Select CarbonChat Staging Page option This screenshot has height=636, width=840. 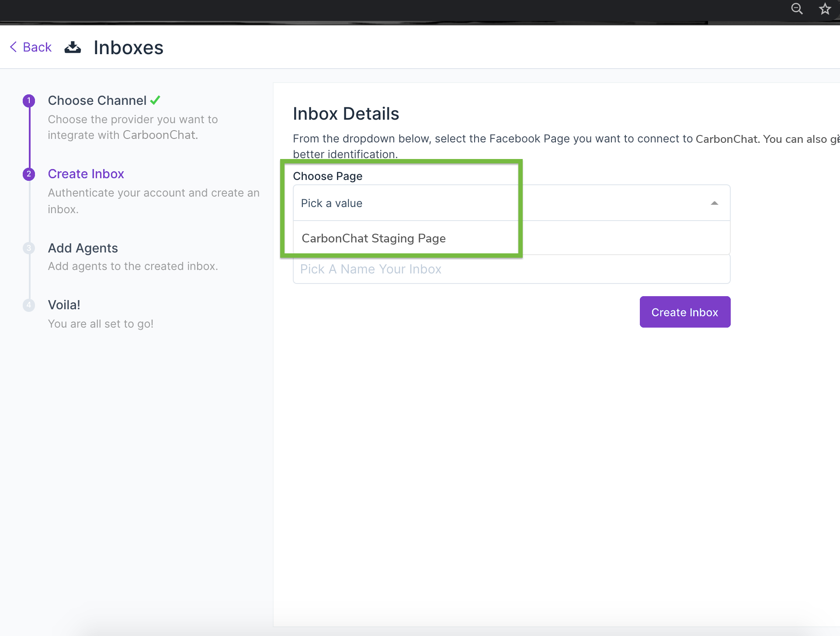374,238
